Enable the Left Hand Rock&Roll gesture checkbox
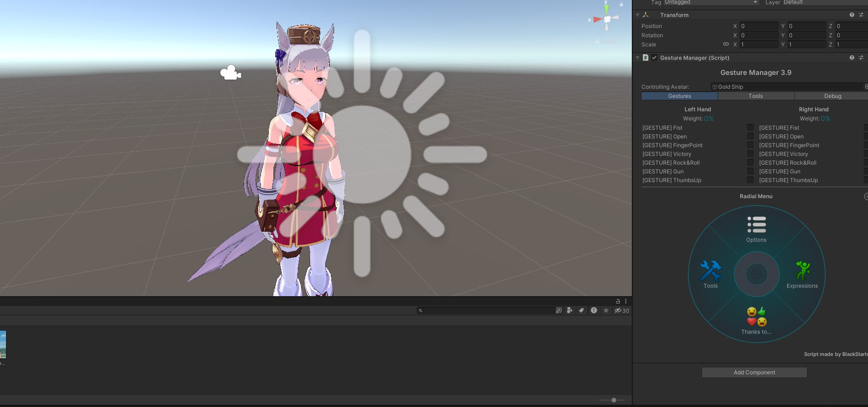The height and width of the screenshot is (407, 868). click(x=750, y=162)
